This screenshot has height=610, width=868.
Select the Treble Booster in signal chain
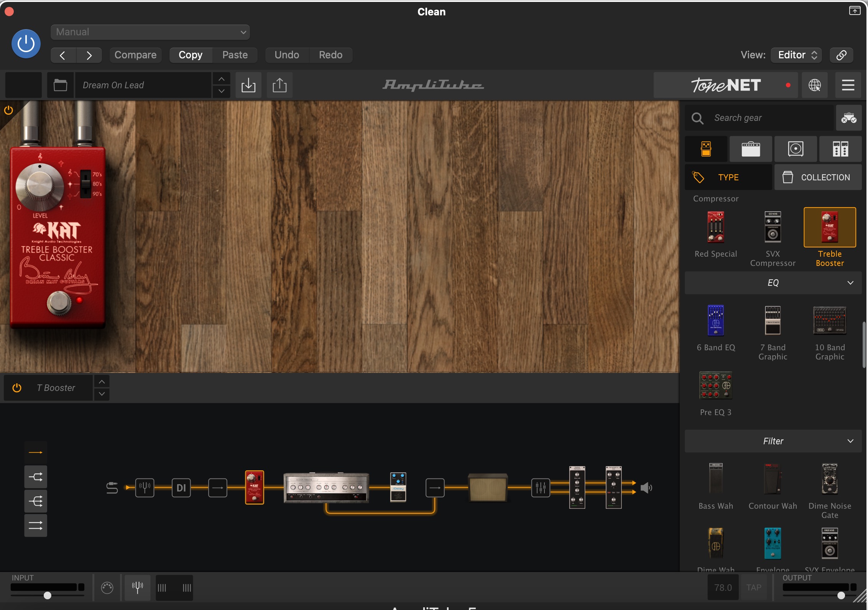pos(255,487)
